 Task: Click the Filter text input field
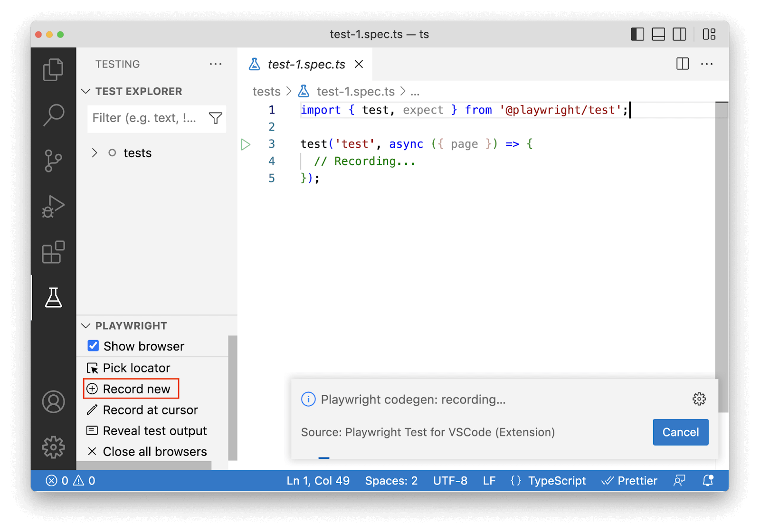point(145,118)
